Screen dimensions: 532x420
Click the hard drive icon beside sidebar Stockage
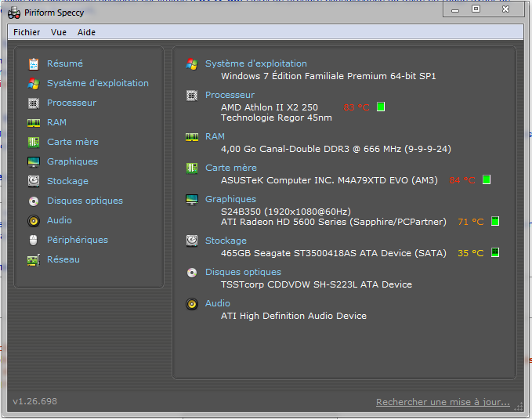[x=34, y=182]
